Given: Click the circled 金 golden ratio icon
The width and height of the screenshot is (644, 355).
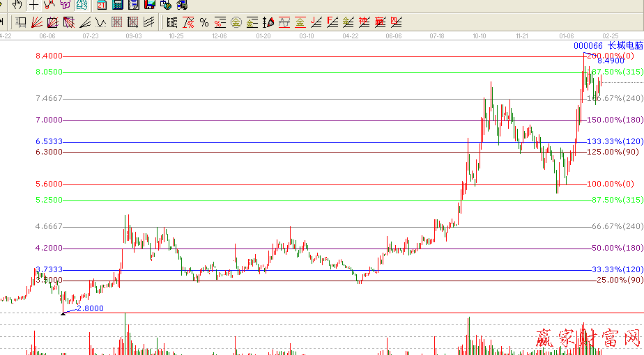Looking at the screenshot, I should tap(236, 22).
